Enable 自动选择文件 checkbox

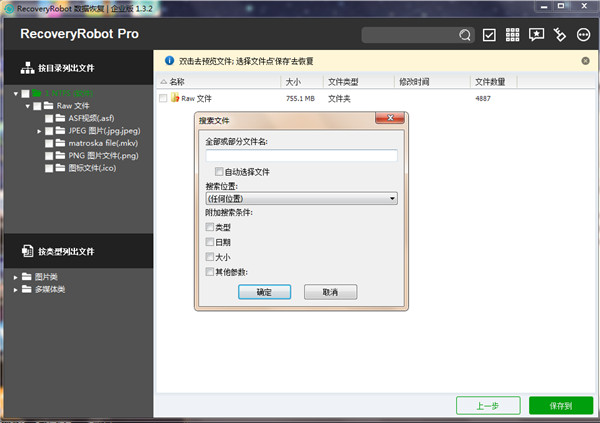point(219,171)
